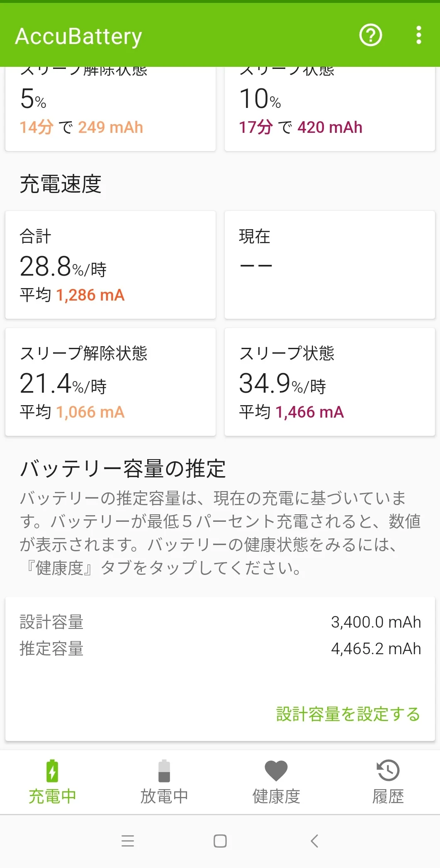Tap the discharging battery icon
Image resolution: width=440 pixels, height=868 pixels.
coord(164,770)
